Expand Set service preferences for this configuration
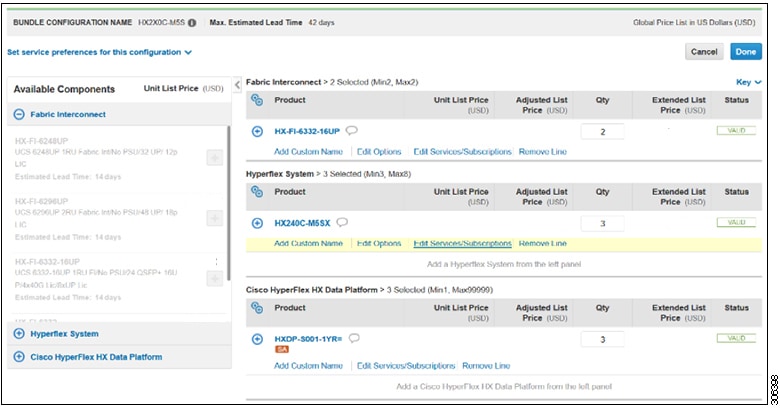 point(99,52)
